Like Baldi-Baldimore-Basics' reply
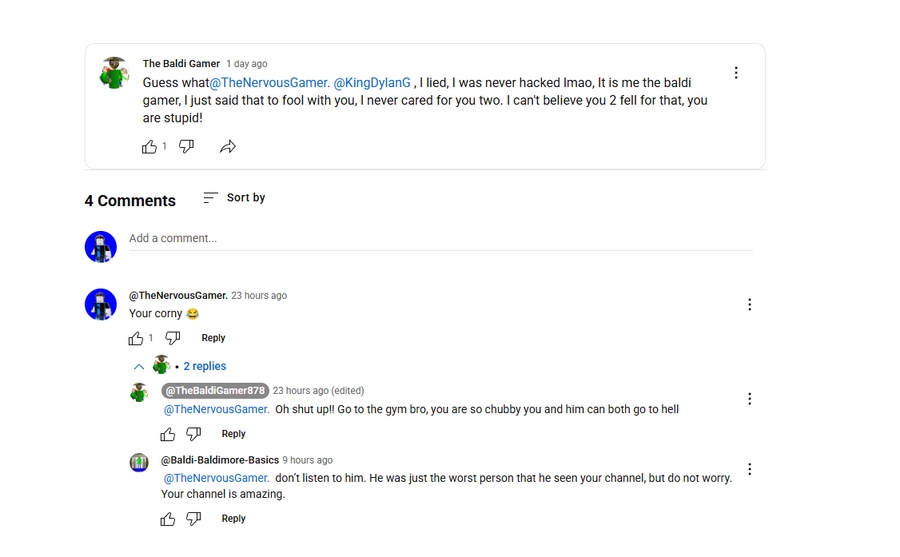Image resolution: width=900 pixels, height=557 pixels. pos(168,519)
